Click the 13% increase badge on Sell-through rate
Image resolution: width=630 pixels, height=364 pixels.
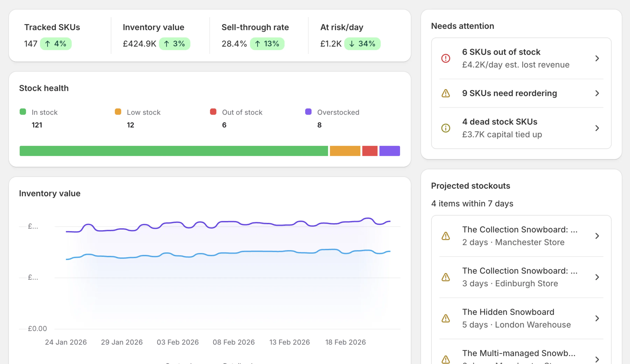267,44
